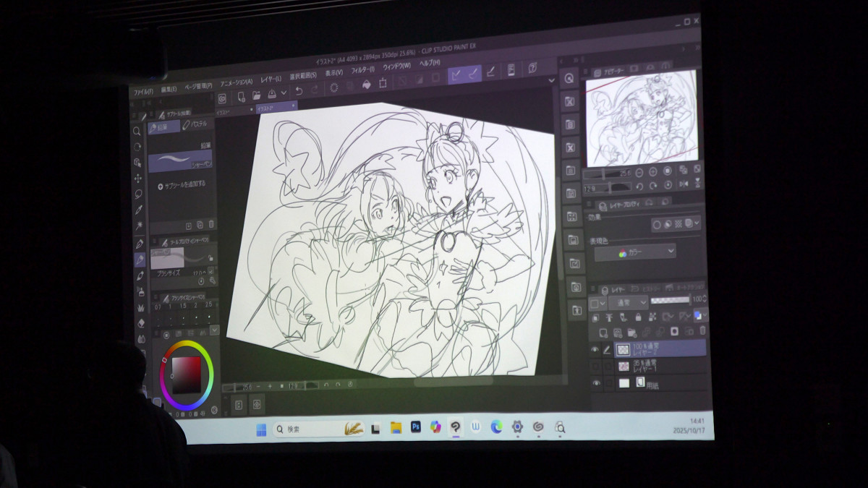
Task: Toggle visibility of レイヤー1 layer
Action: coord(595,367)
